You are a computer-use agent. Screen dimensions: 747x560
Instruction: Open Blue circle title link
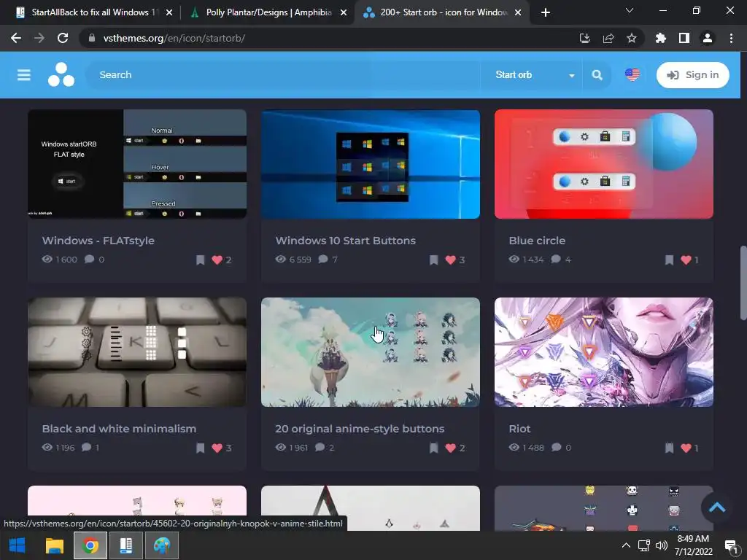coord(537,241)
